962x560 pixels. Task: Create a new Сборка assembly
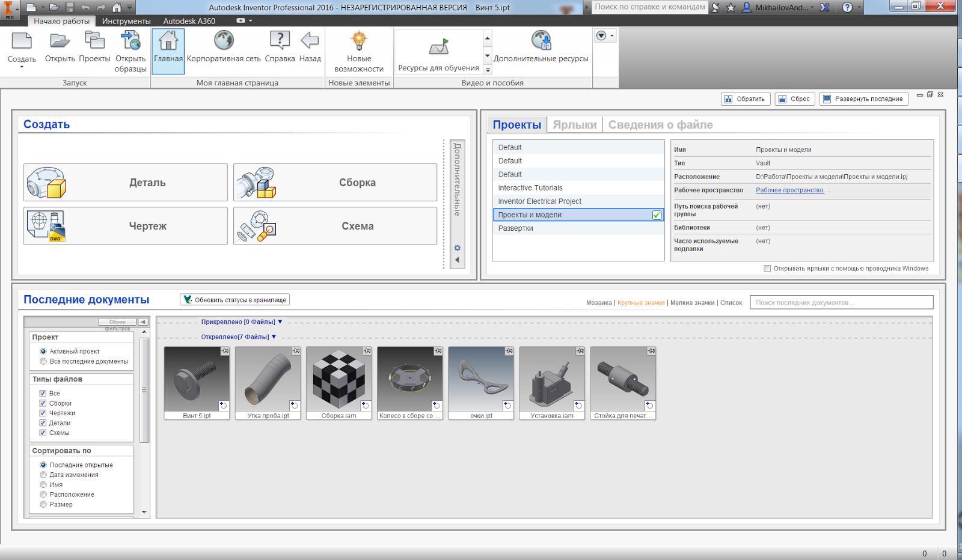pyautogui.click(x=335, y=182)
